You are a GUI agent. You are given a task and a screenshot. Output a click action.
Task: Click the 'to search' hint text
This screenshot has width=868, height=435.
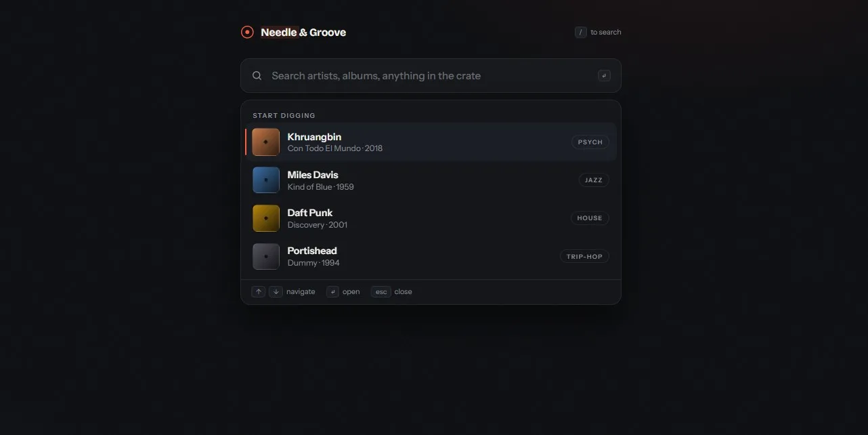pos(606,32)
